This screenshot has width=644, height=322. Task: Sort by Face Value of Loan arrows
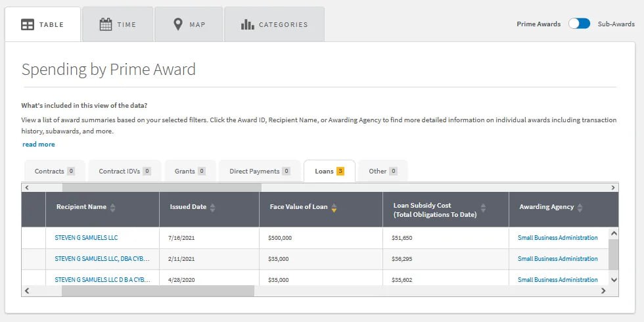pos(334,208)
